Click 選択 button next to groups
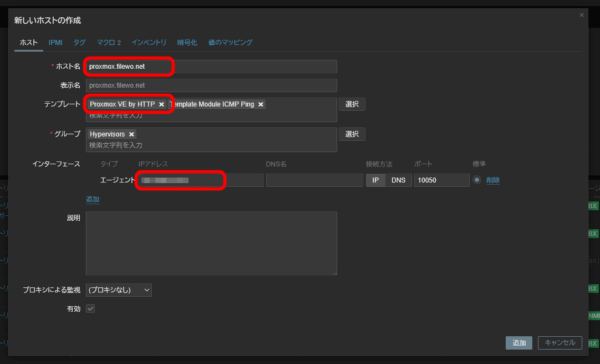This screenshot has height=364, width=600. pos(352,134)
